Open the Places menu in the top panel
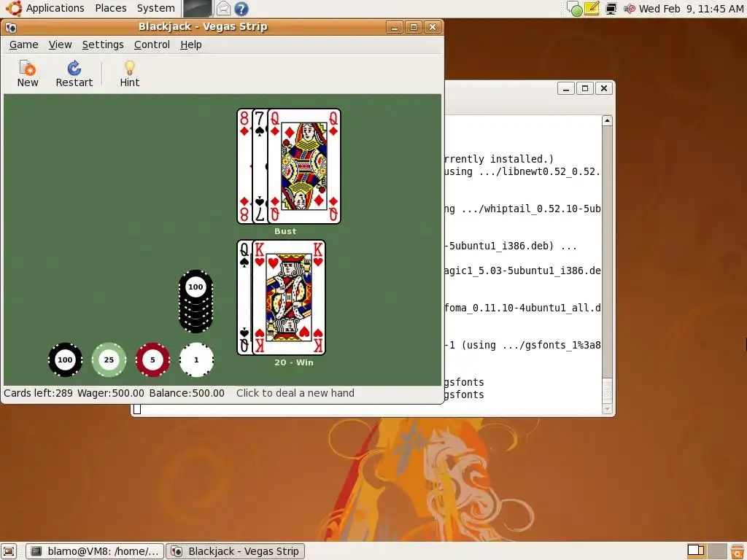Screen dimensions: 747x560 click(x=111, y=8)
